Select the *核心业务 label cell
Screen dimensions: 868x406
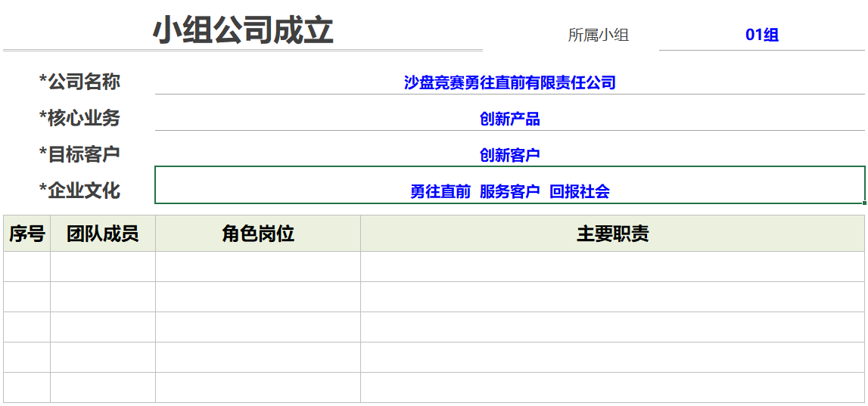(79, 118)
